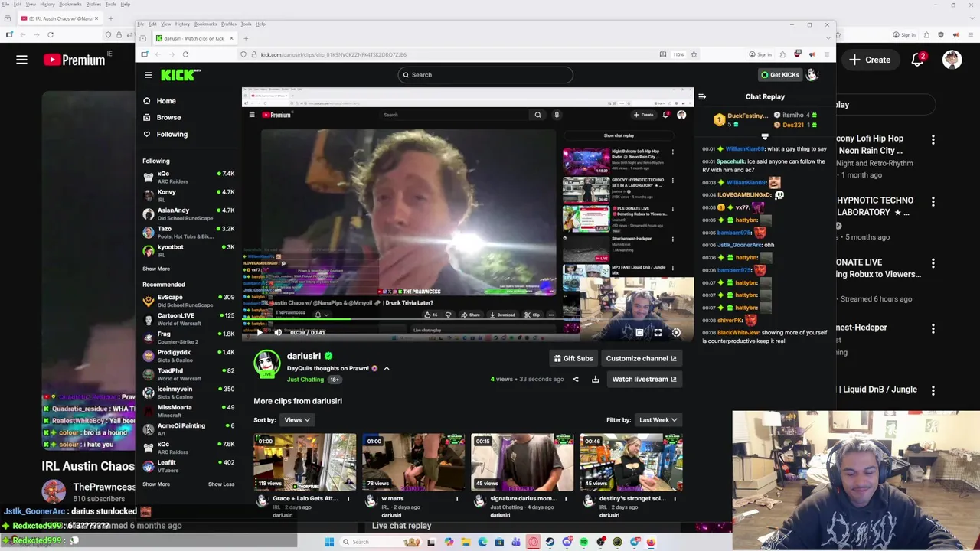Reload page in the Kick browser window
The image size is (980, 551).
pos(185,54)
